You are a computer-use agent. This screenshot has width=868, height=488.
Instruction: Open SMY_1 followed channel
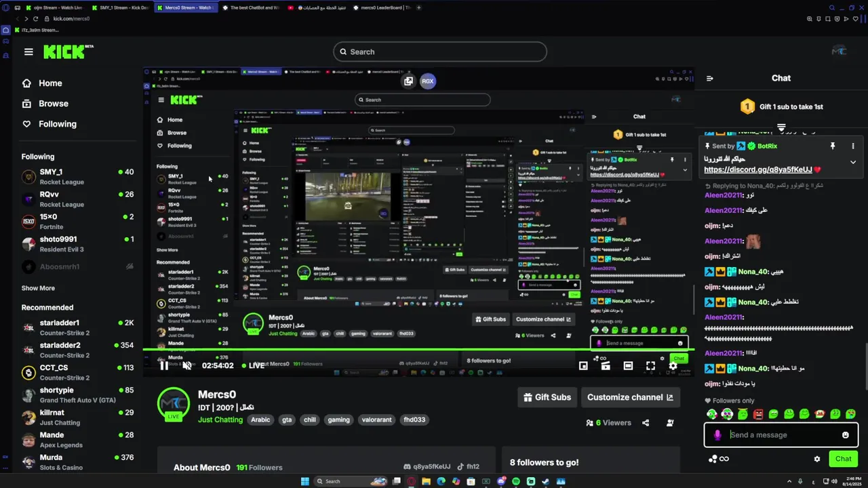pyautogui.click(x=78, y=176)
